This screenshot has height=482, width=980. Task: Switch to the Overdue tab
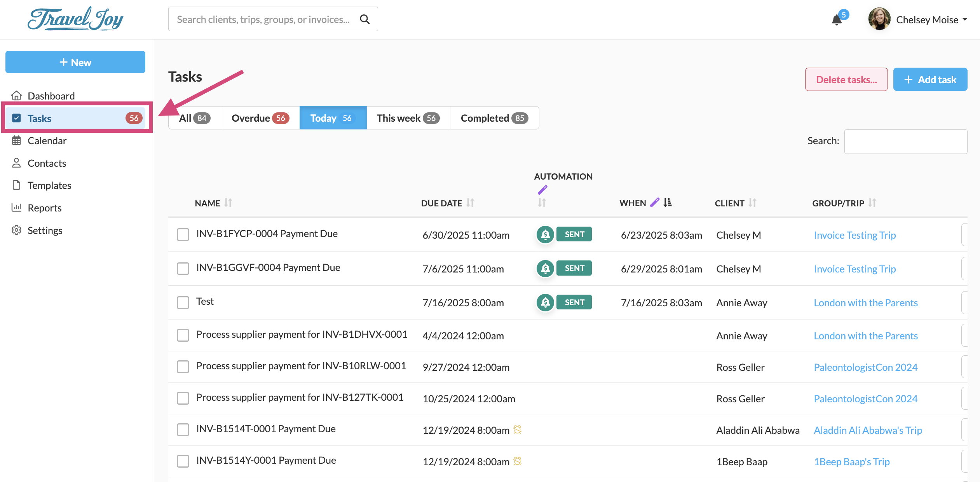260,118
